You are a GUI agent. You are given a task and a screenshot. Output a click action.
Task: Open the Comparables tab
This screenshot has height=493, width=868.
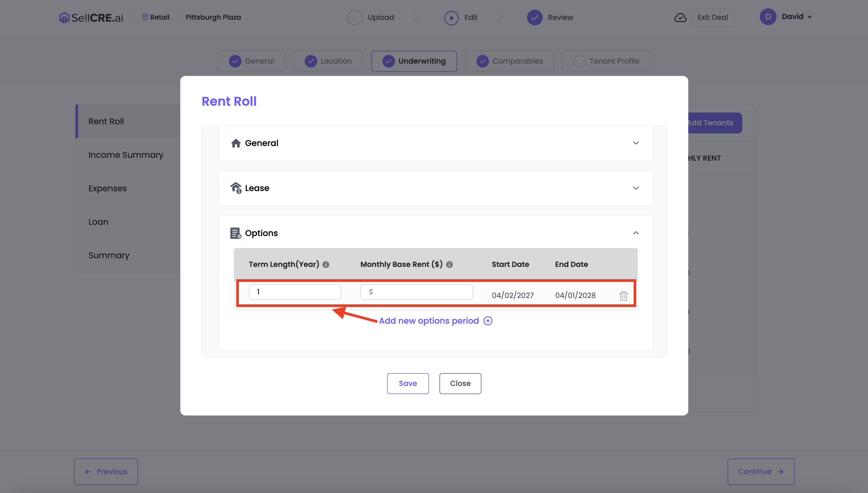tap(509, 61)
